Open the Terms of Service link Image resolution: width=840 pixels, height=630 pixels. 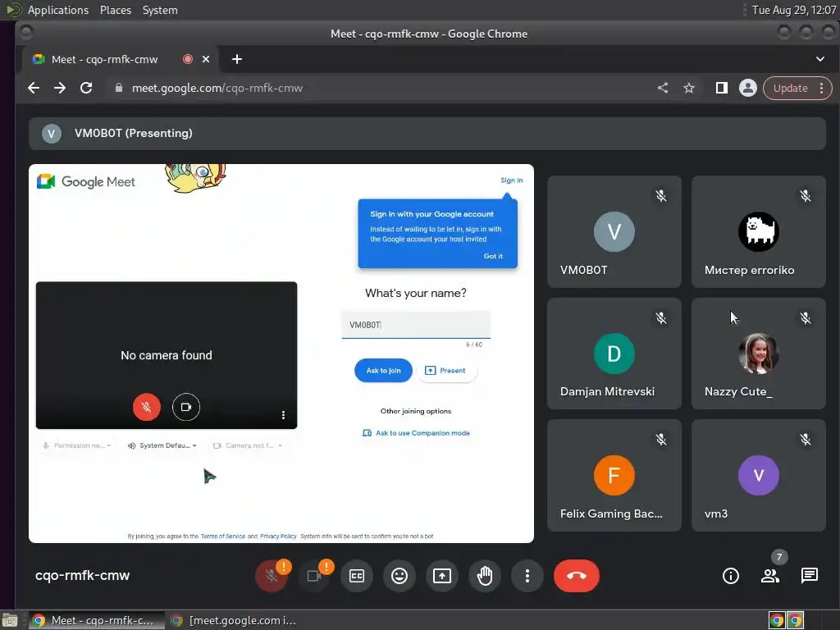[223, 536]
